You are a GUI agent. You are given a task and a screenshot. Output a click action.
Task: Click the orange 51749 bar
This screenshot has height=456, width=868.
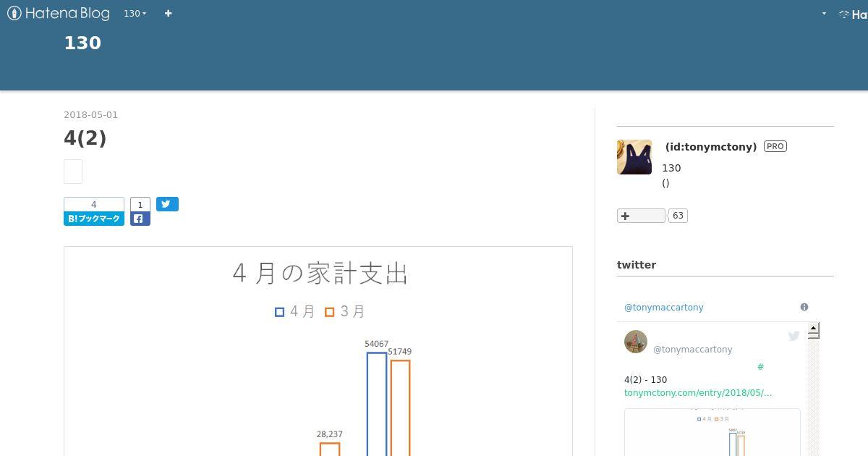pyautogui.click(x=401, y=408)
